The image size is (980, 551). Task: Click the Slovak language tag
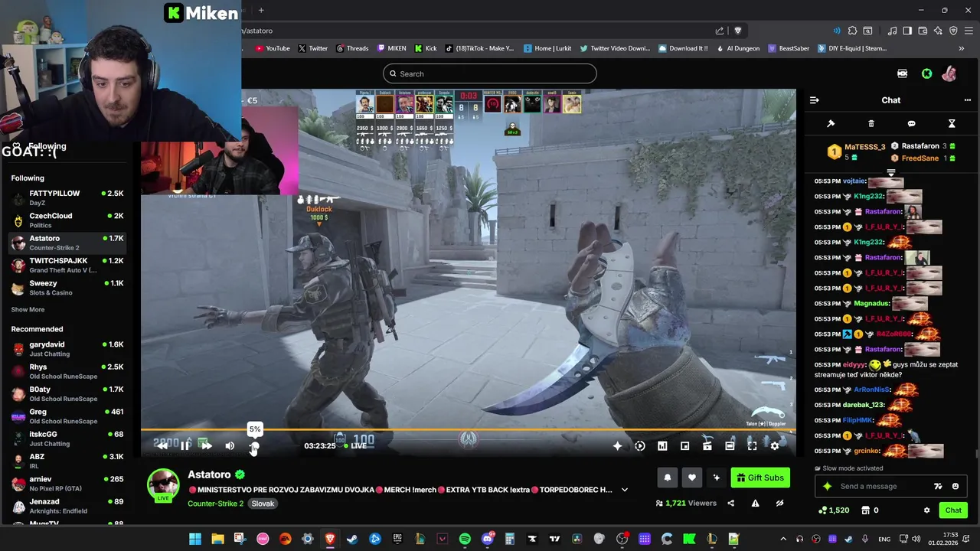pyautogui.click(x=263, y=504)
